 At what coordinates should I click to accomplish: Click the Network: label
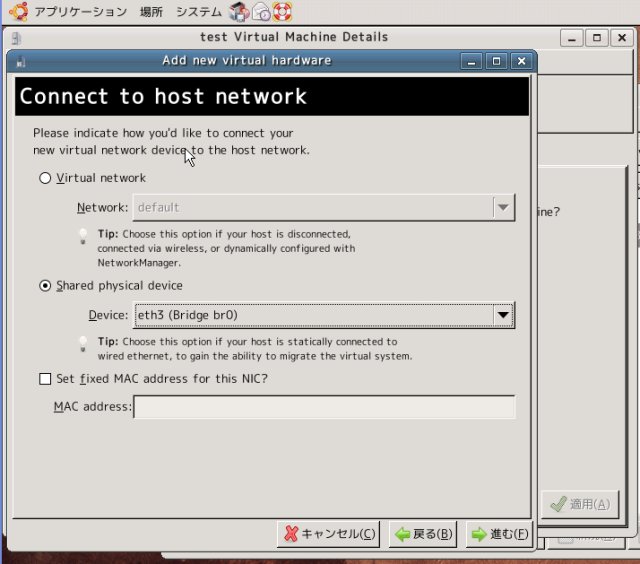click(x=102, y=208)
